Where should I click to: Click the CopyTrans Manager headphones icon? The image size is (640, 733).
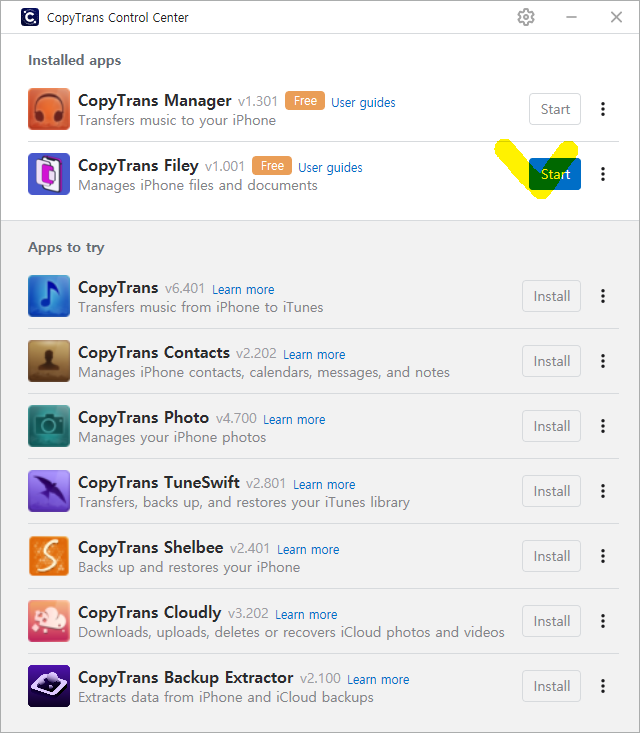(x=49, y=109)
